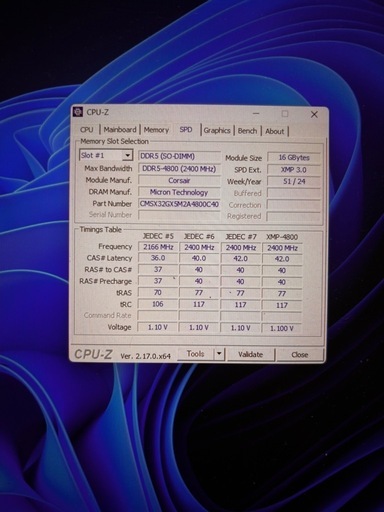Minimize the CPU-Z window
384x512 pixels.
coord(256,114)
